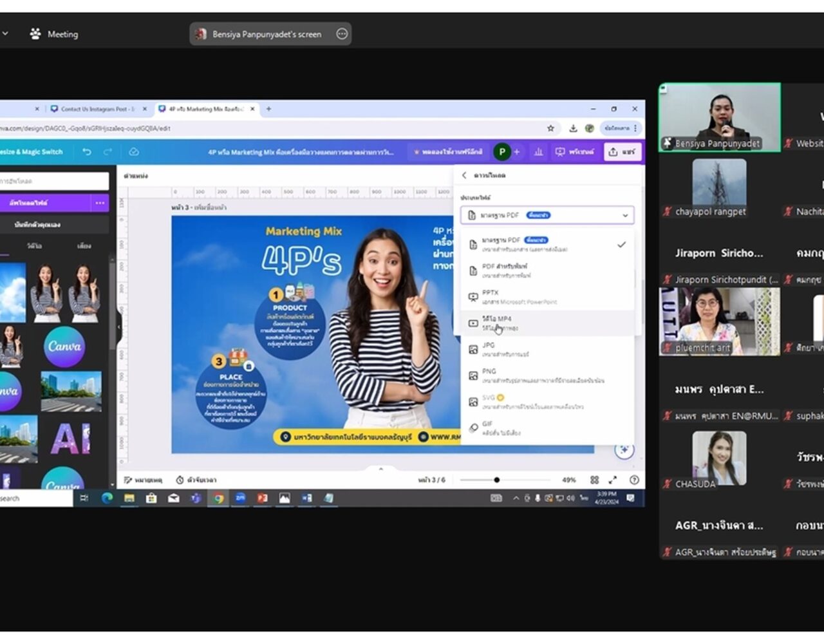The height and width of the screenshot is (644, 824).
Task: Expand the page thumbnails chevron
Action: click(380, 469)
